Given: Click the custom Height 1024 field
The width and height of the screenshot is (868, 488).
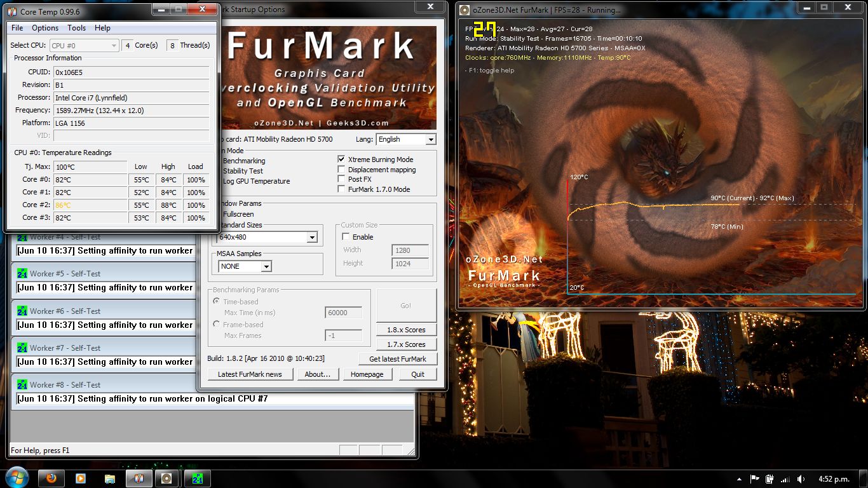Looking at the screenshot, I should [x=410, y=264].
